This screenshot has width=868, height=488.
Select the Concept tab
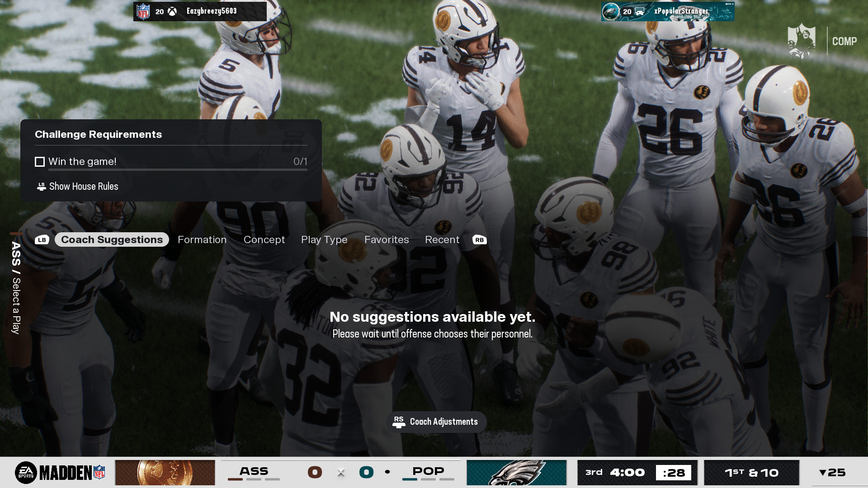point(264,240)
